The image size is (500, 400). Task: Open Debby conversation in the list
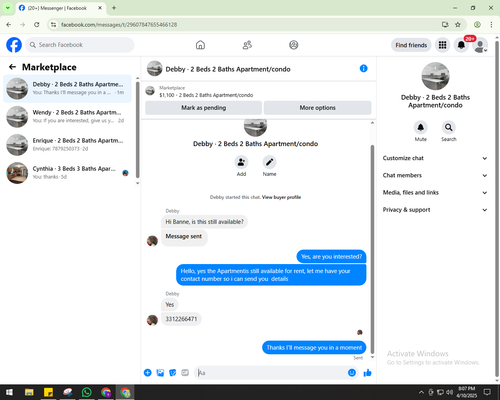67,88
